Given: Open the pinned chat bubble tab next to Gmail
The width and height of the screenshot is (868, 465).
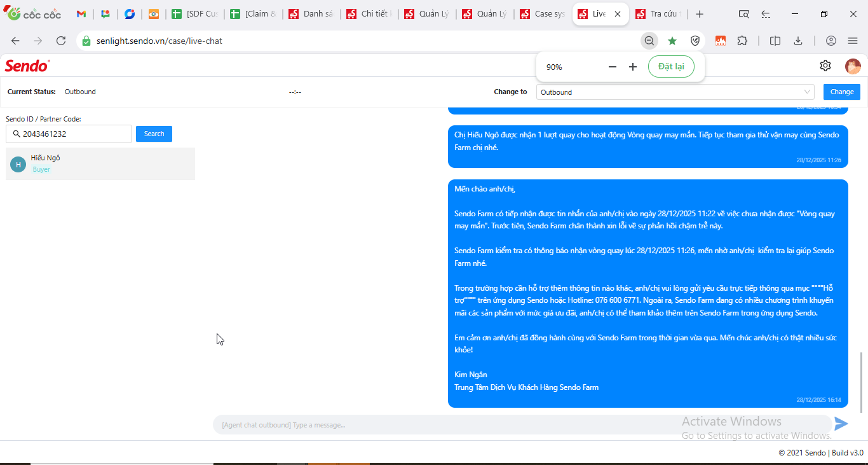Looking at the screenshot, I should coord(105,14).
